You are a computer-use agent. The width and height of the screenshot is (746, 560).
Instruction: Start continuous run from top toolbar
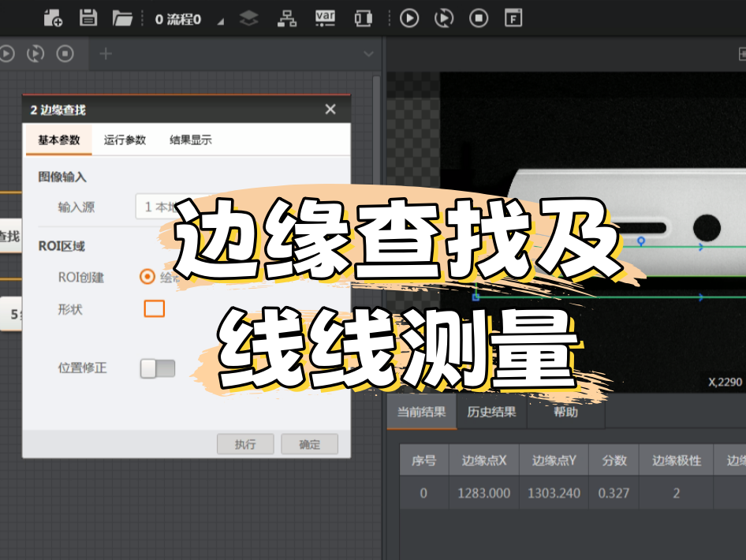click(445, 18)
